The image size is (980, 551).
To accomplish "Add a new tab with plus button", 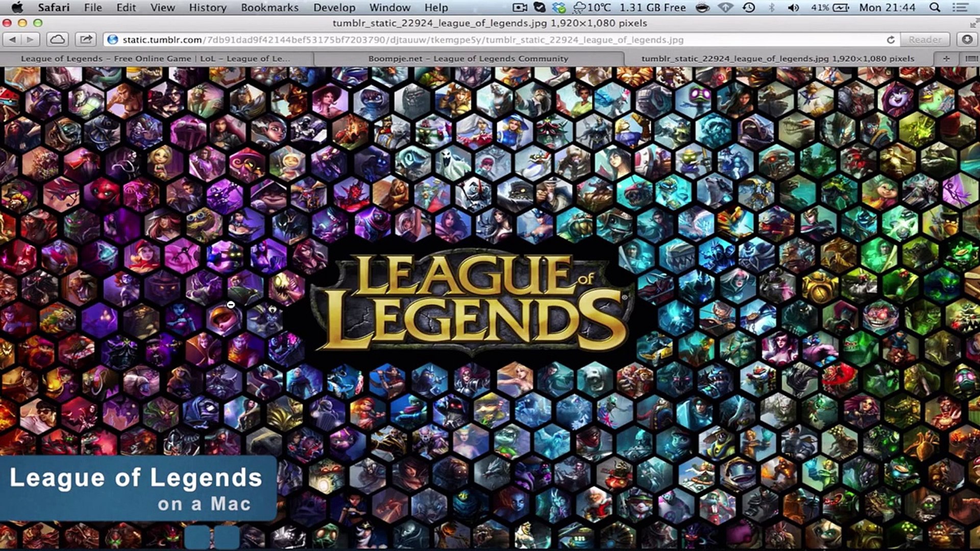I will click(946, 59).
